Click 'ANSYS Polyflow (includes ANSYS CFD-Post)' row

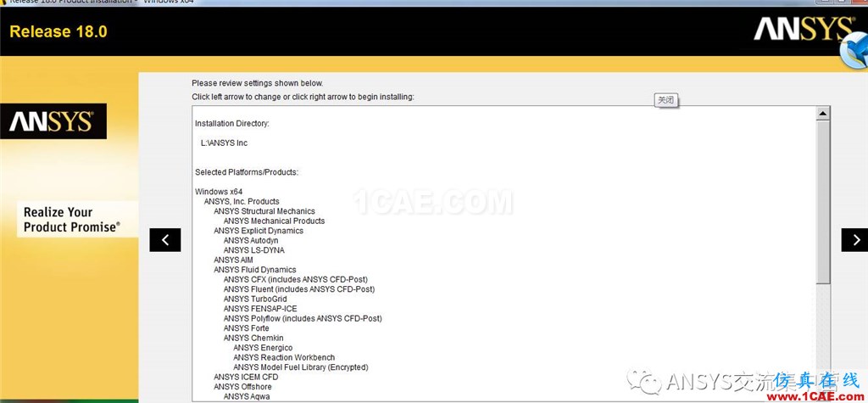[x=303, y=319]
